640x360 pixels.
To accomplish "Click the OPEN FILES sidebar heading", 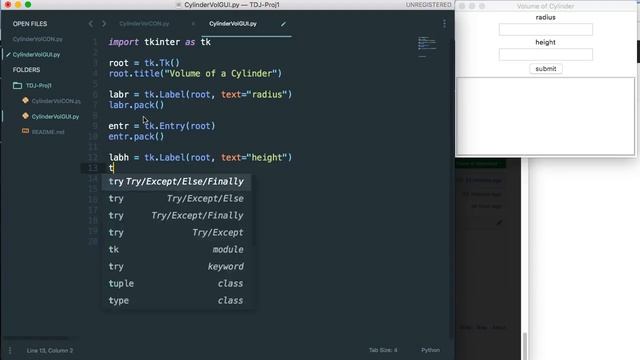I will click(30, 24).
